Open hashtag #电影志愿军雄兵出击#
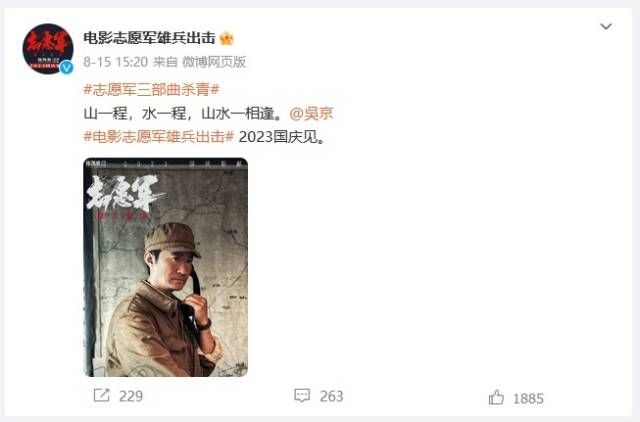 tap(159, 136)
